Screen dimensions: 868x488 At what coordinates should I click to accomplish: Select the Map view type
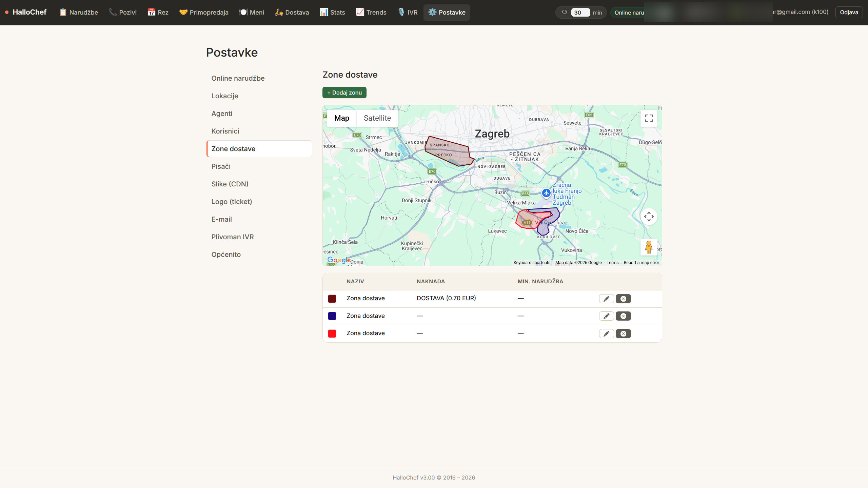(x=341, y=118)
